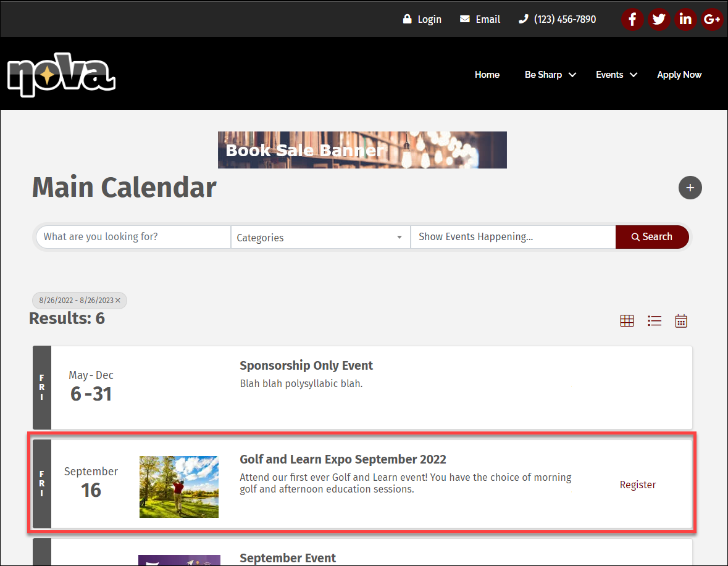Open the Google Plus social icon
Viewport: 728px width, 566px height.
click(712, 19)
